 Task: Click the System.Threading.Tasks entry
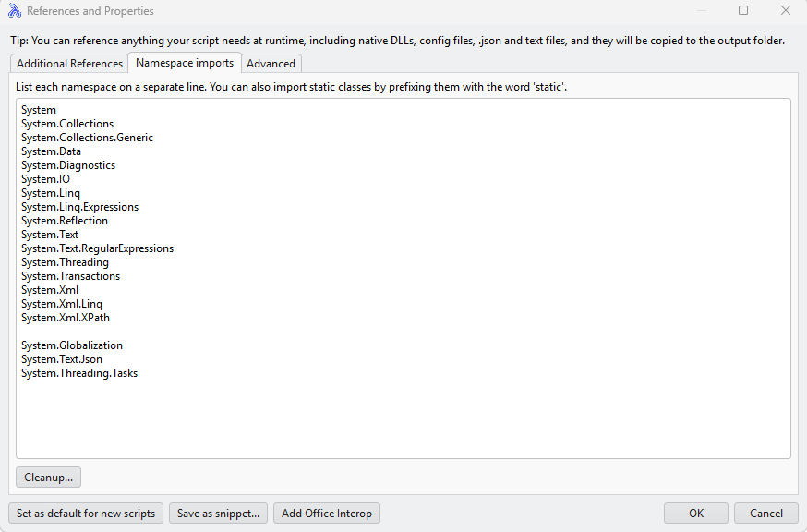(x=79, y=373)
